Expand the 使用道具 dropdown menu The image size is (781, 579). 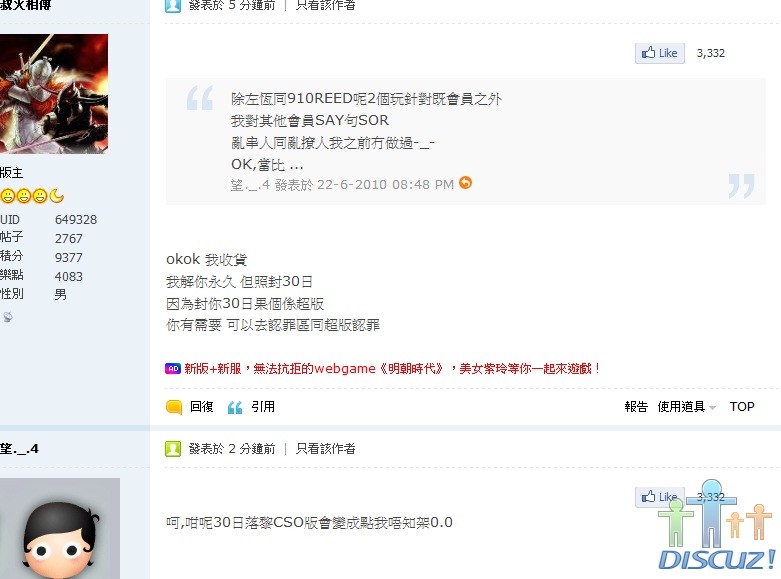686,407
